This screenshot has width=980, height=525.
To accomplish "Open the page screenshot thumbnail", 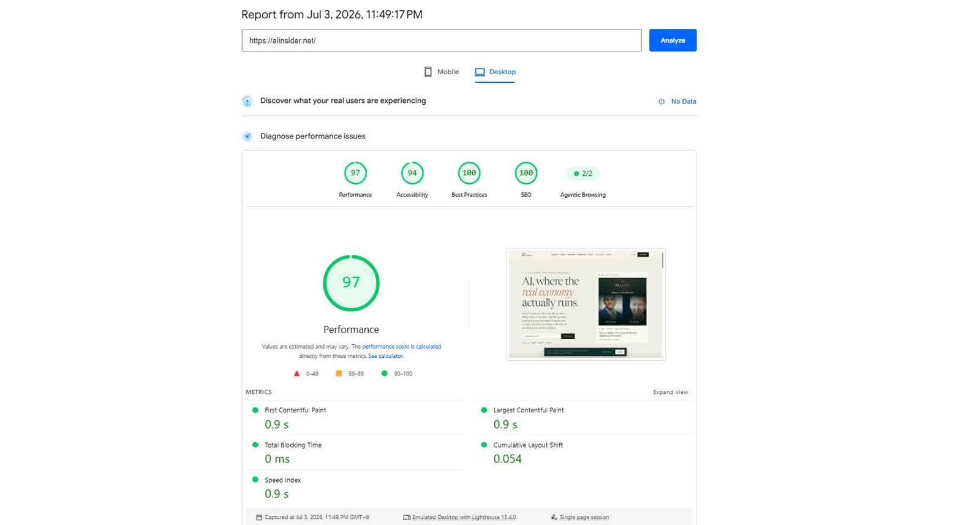I will (586, 304).
